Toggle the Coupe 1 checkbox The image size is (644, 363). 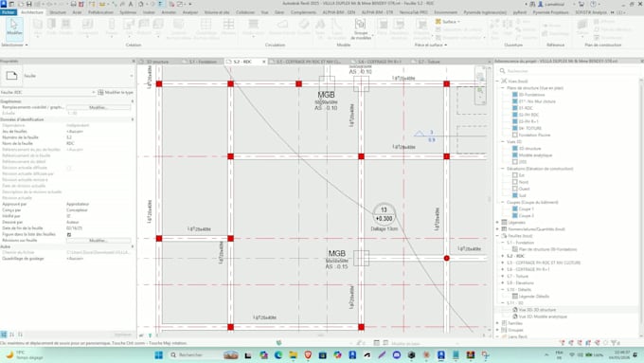click(x=514, y=209)
